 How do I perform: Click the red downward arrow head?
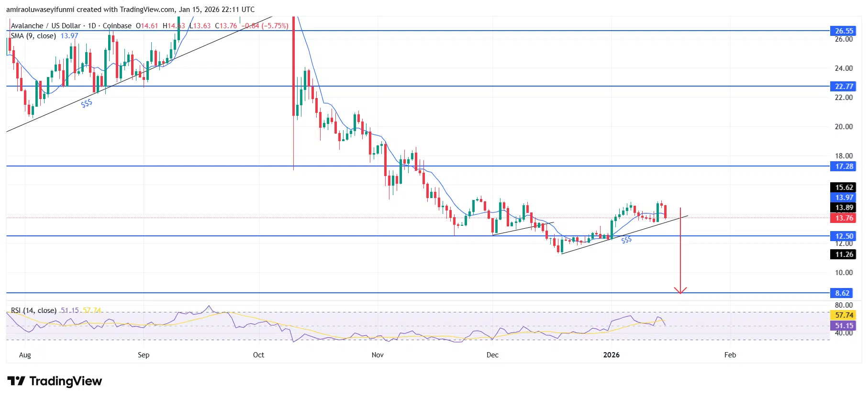(680, 290)
